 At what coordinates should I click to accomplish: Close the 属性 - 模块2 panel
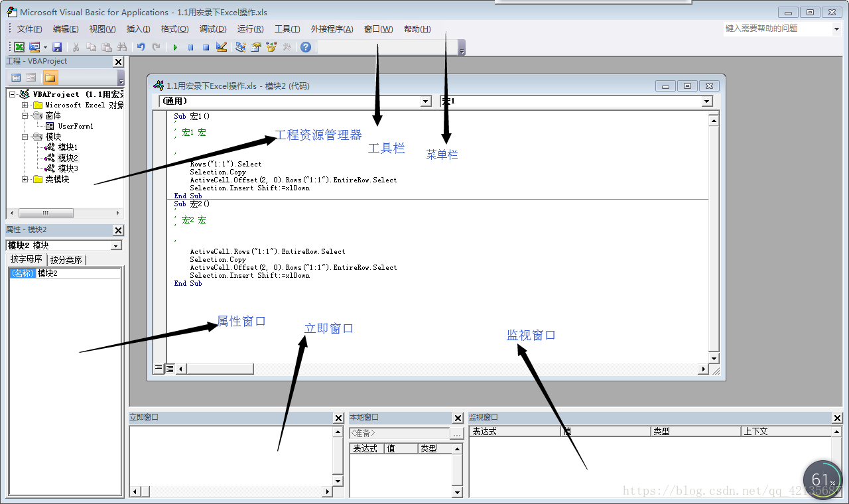pos(118,230)
